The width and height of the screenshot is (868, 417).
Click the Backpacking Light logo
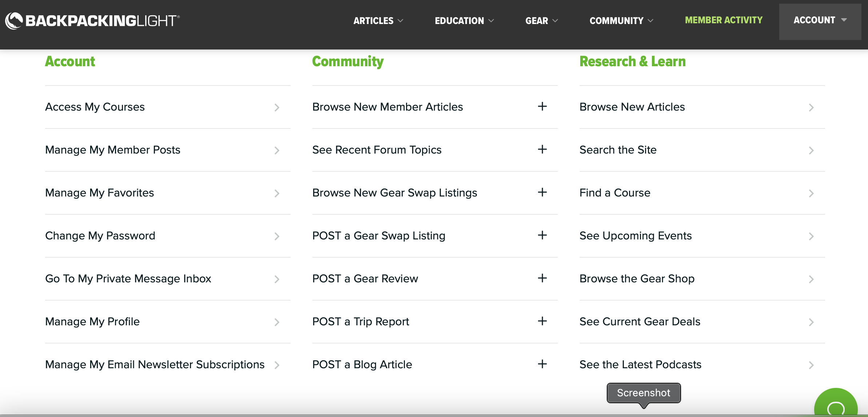click(x=92, y=20)
